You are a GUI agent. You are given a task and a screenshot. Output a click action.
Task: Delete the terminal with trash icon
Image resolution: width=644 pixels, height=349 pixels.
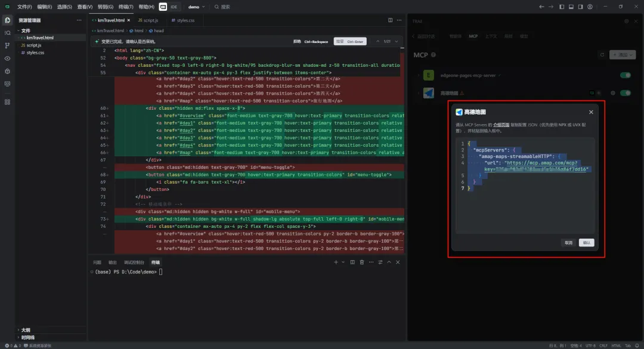point(361,262)
